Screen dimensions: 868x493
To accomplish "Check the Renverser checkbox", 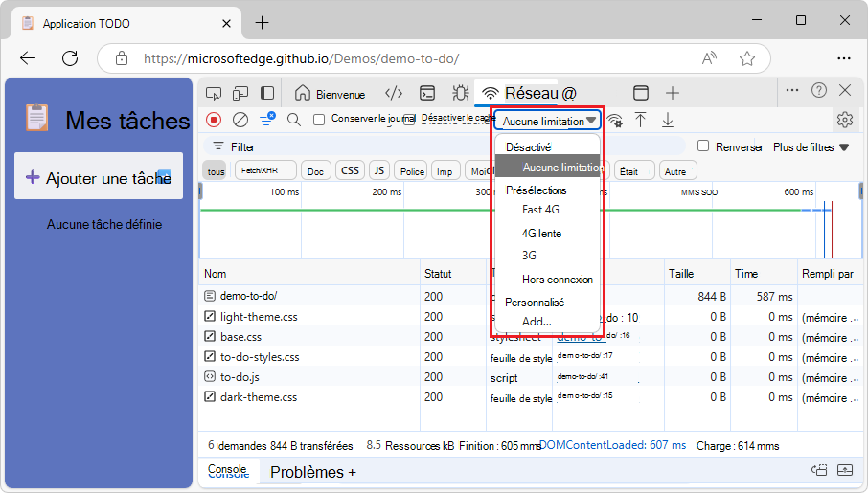I will [x=703, y=146].
